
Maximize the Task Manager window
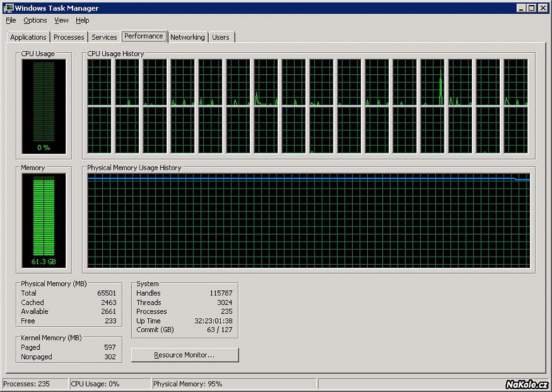coord(532,8)
